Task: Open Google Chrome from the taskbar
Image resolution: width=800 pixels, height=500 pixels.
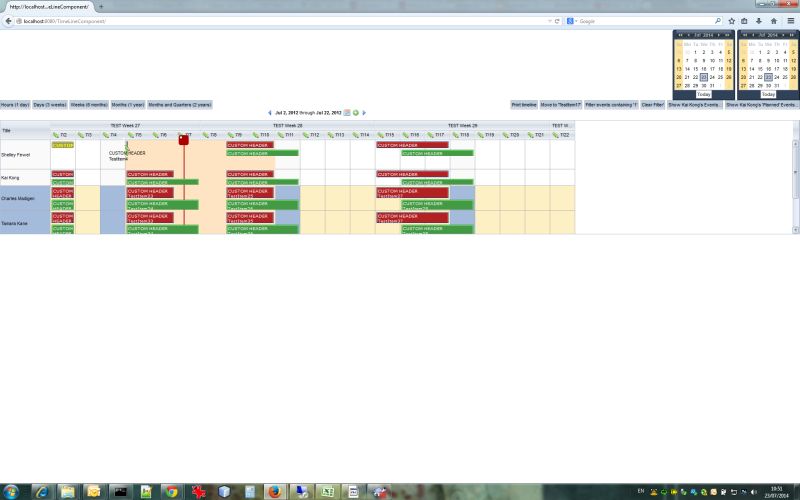Action: tap(171, 491)
